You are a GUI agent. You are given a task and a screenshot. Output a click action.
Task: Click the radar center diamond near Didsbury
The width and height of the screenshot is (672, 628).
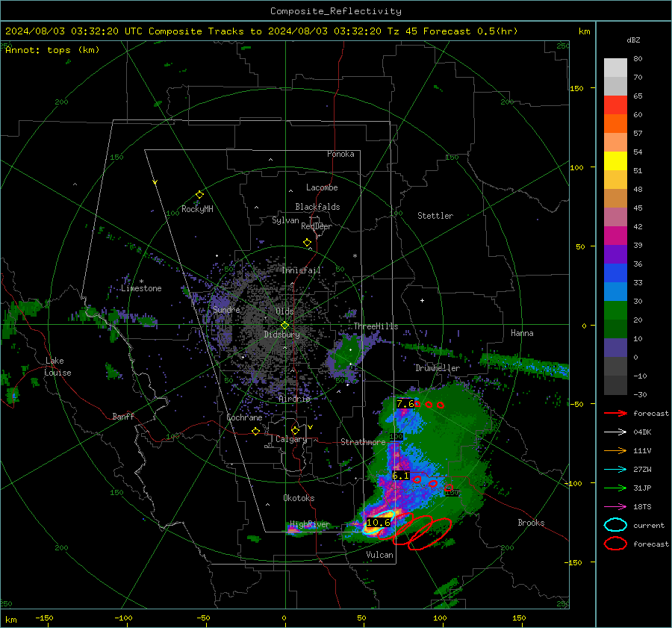pos(284,325)
